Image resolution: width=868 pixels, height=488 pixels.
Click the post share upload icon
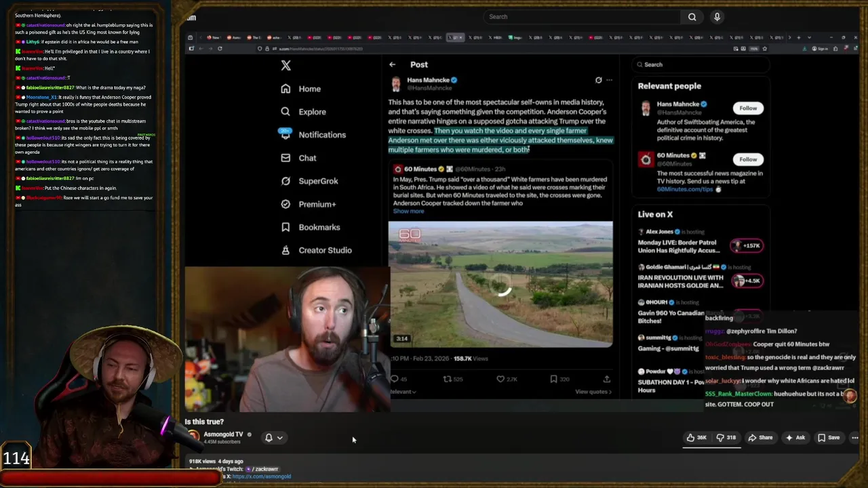point(606,379)
